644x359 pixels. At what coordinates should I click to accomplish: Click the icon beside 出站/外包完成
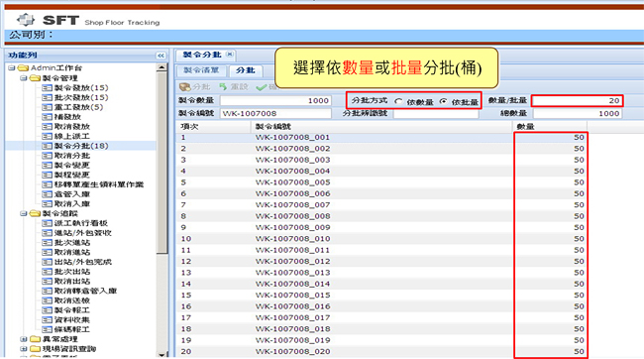(x=48, y=262)
